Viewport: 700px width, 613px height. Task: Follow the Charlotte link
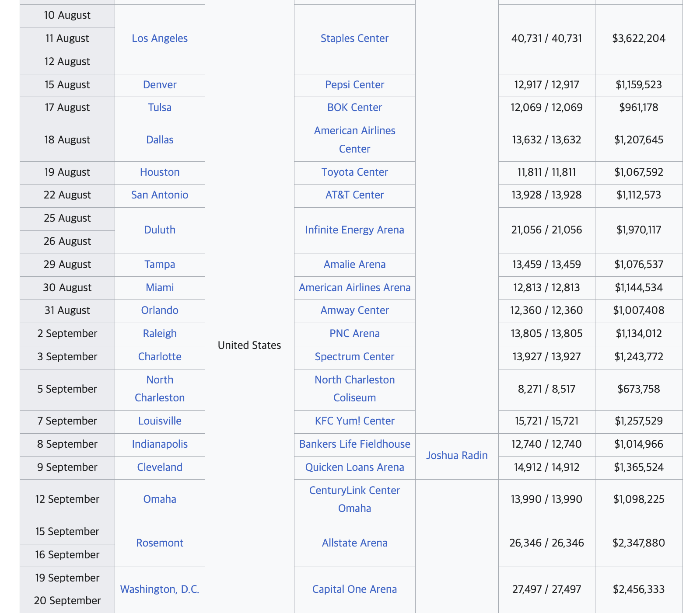tap(160, 357)
